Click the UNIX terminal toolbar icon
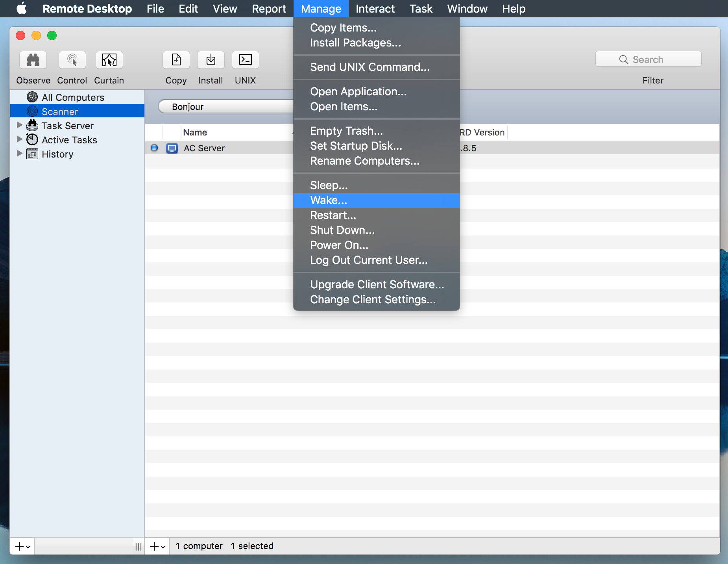Screen dimensions: 728x564 point(245,60)
